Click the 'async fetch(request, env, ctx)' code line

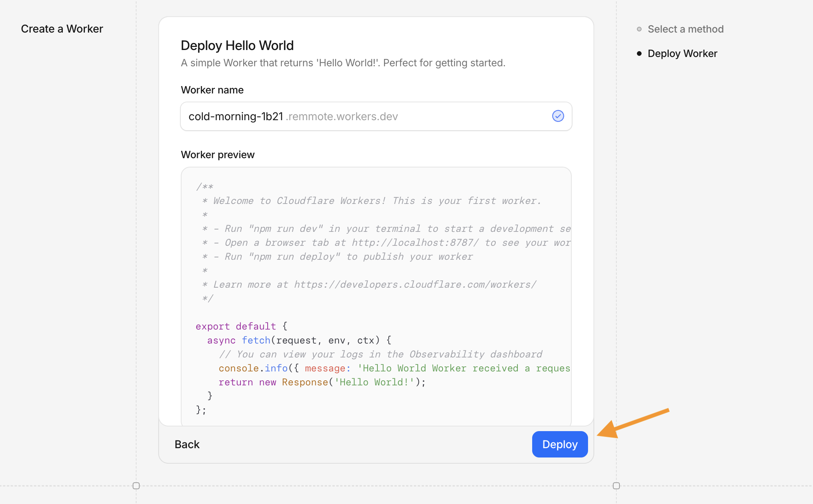tap(299, 340)
